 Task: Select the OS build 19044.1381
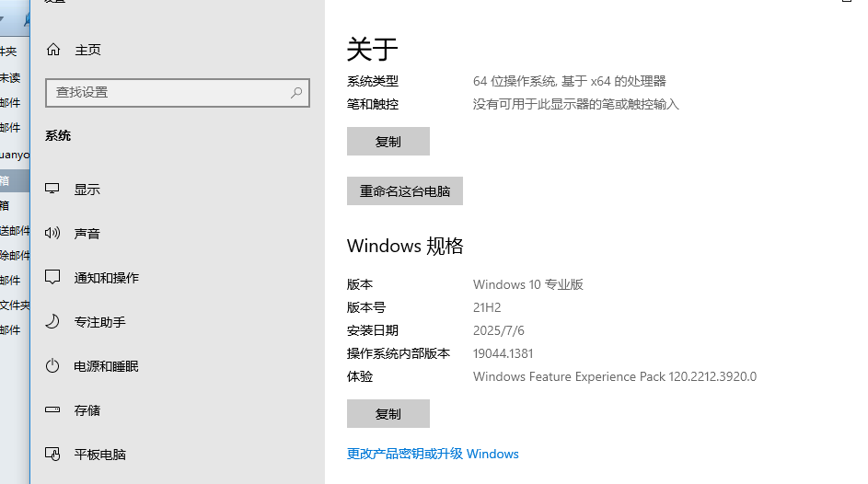(503, 353)
